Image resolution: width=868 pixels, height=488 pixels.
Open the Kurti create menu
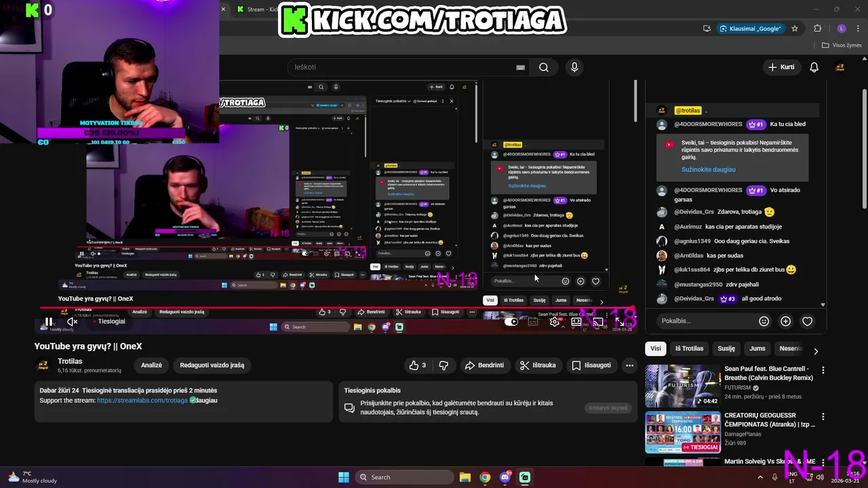[781, 67]
